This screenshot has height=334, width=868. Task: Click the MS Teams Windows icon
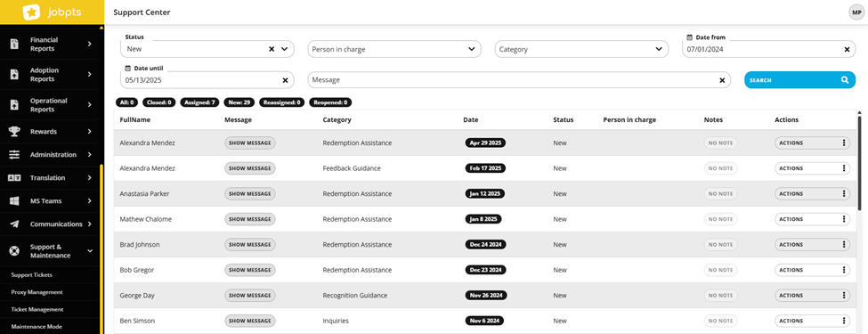click(x=14, y=201)
